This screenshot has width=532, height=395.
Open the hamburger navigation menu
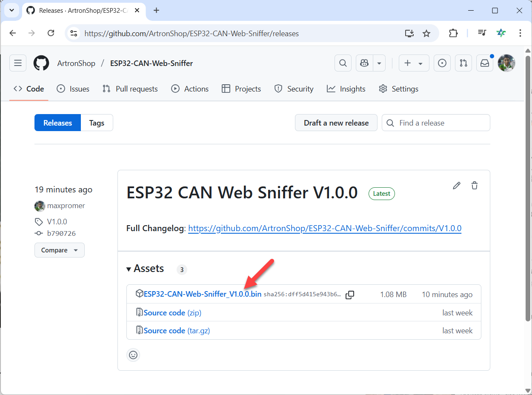tap(18, 63)
